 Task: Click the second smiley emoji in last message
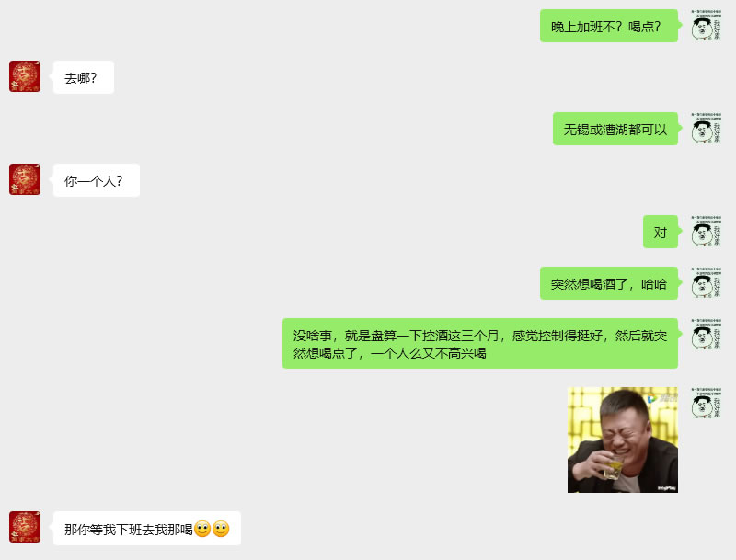(x=221, y=529)
